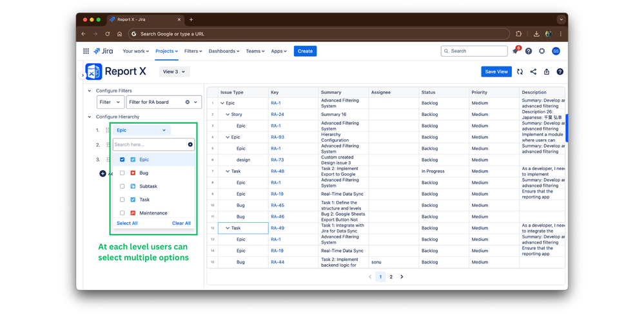Check the Bug checkbox
The height and width of the screenshot is (315, 644).
pos(122,173)
